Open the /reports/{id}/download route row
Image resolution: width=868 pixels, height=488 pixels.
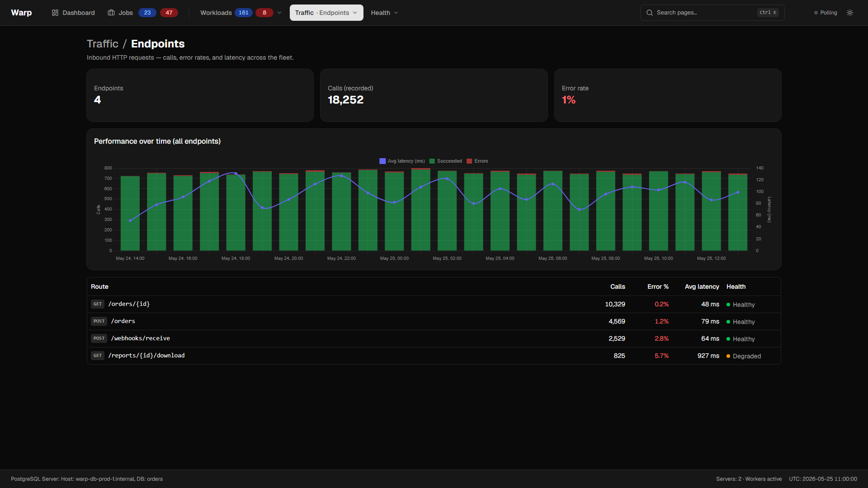434,356
